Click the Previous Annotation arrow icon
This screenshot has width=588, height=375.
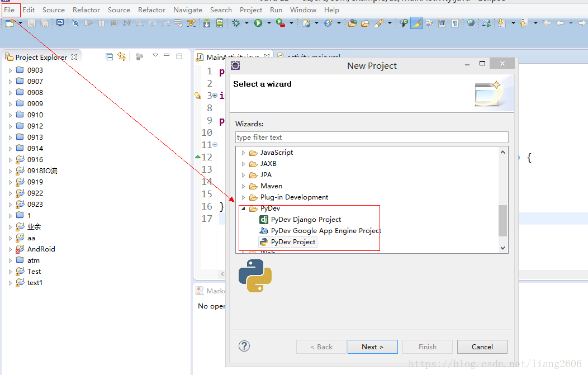coord(524,23)
